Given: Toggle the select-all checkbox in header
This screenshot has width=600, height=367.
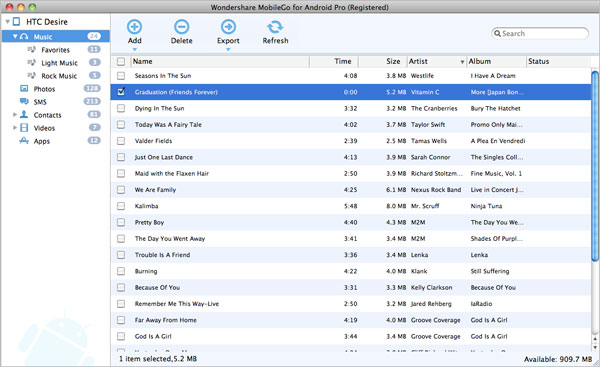Looking at the screenshot, I should pos(121,61).
